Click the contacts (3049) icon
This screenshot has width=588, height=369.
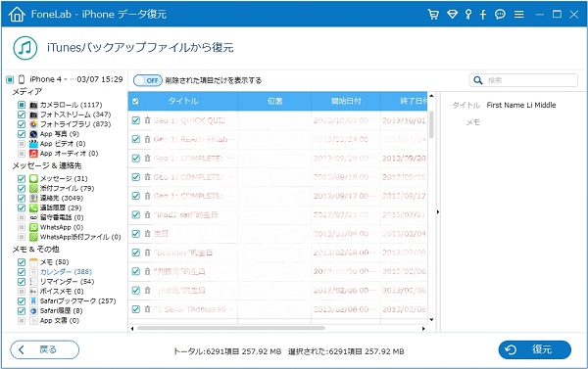coord(33,198)
